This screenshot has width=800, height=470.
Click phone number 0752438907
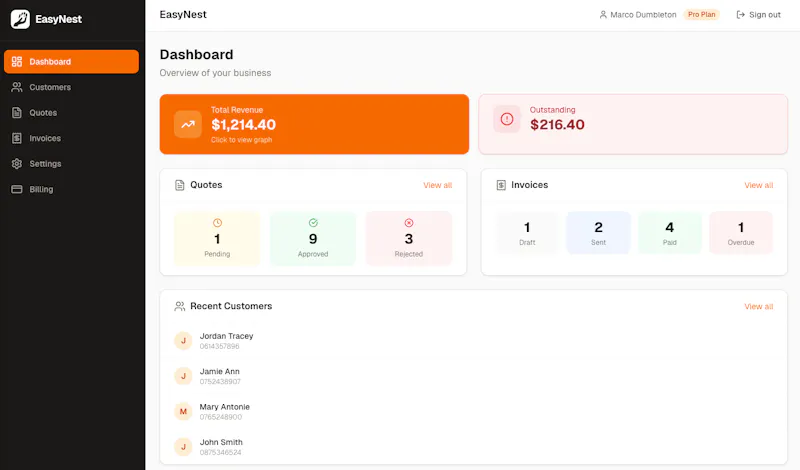click(220, 381)
